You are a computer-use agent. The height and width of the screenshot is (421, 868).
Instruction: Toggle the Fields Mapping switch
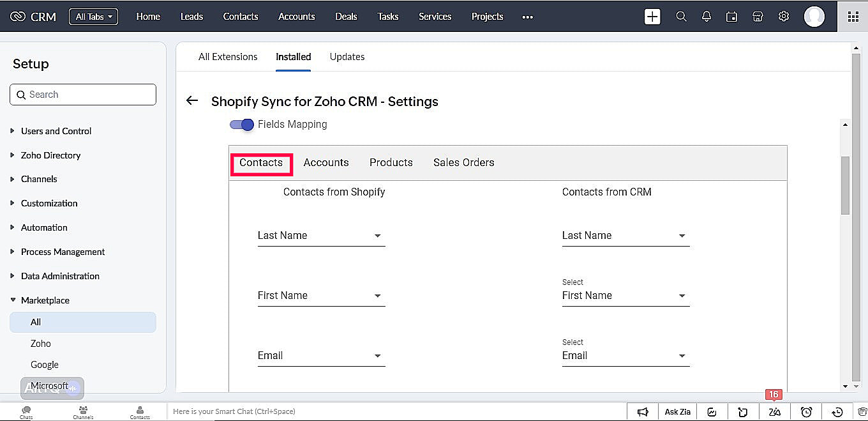point(242,125)
